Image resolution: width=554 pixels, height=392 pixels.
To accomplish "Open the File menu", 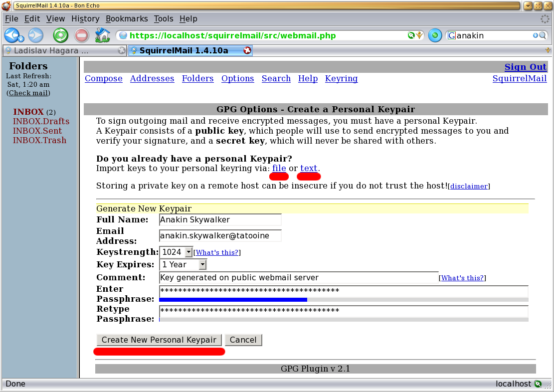I will coord(11,19).
